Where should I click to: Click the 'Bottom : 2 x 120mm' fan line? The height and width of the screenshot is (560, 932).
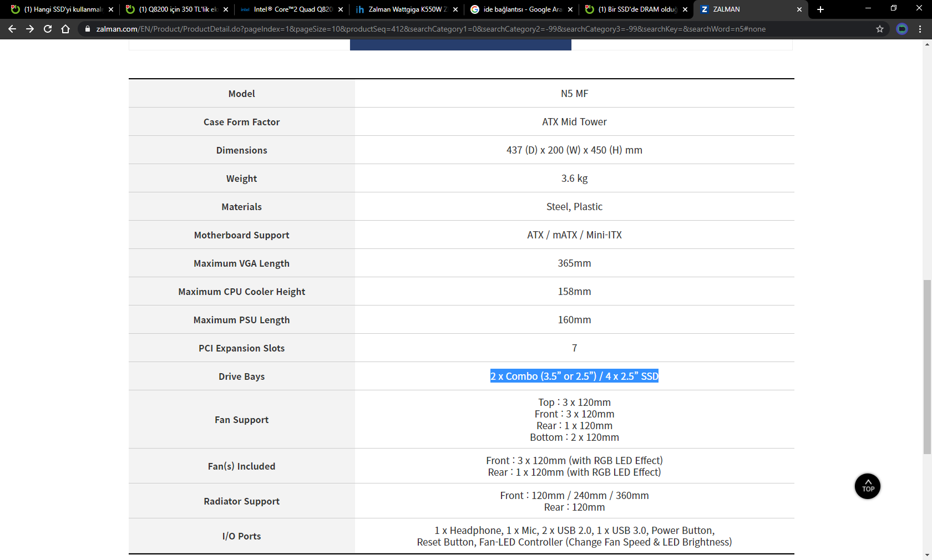574,437
